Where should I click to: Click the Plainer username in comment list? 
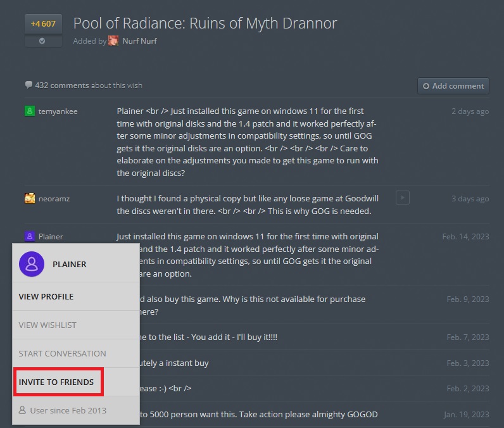pos(51,237)
